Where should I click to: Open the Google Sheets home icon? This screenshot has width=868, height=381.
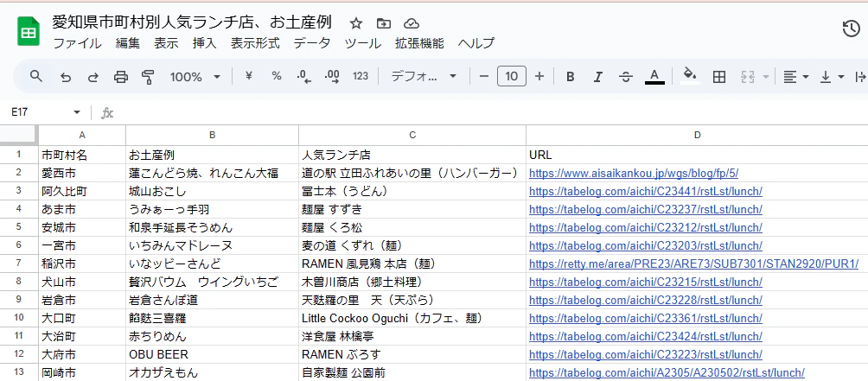27,32
